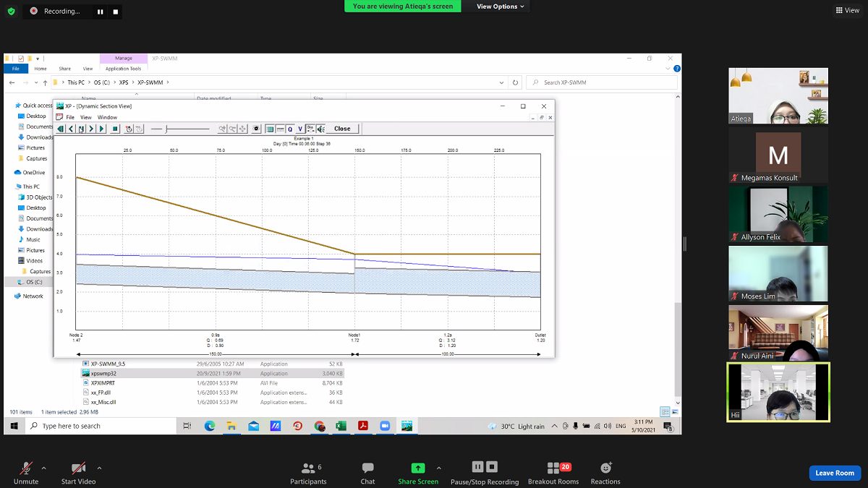Click the record snapshot icon
This screenshot has width=868, height=488.
pyautogui.click(x=258, y=129)
